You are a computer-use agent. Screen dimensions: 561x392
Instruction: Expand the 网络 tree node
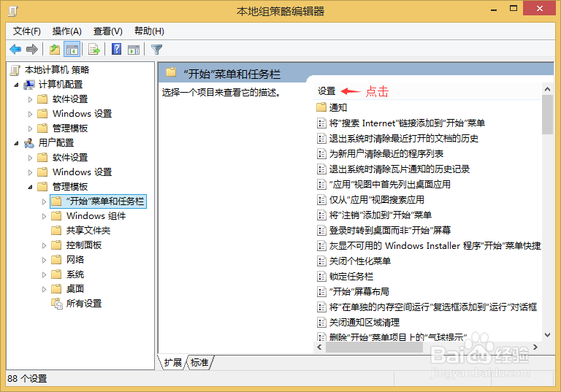tap(44, 260)
